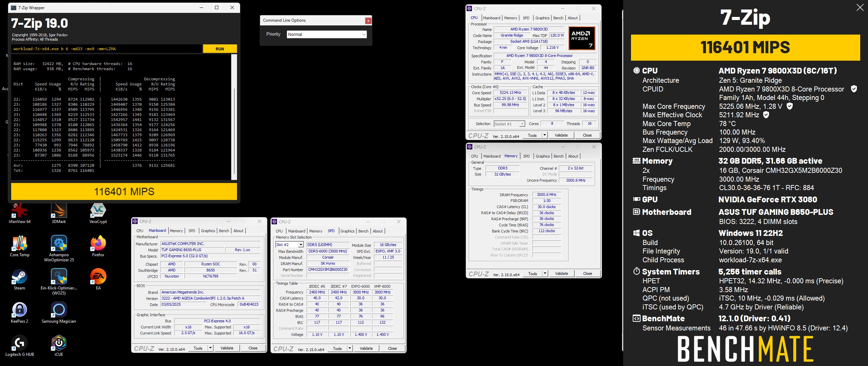The image size is (868, 366).
Task: Launch Steam desktop icon
Action: 20,279
